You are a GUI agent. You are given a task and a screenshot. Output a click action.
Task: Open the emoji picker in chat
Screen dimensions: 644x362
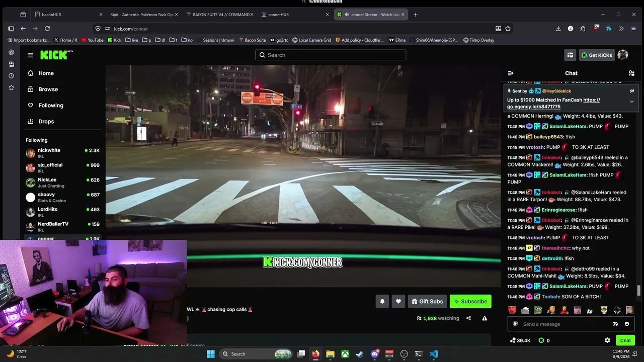(x=627, y=324)
